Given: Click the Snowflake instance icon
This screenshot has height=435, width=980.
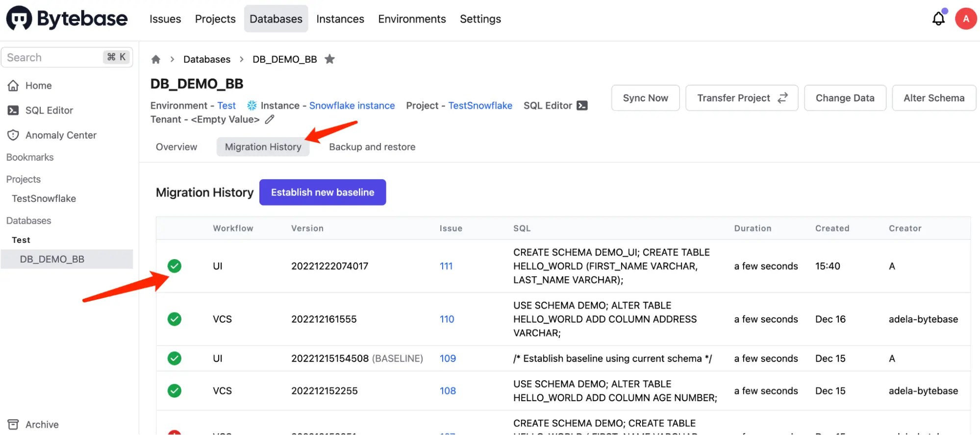Looking at the screenshot, I should (x=252, y=105).
